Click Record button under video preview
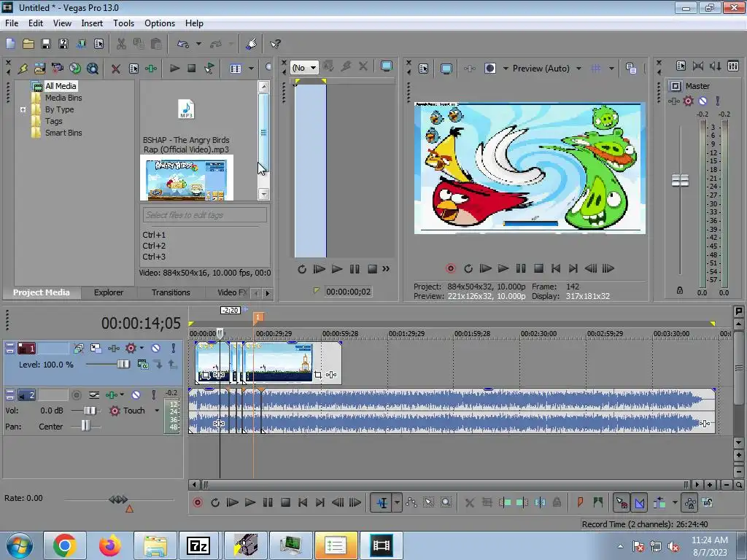This screenshot has width=747, height=560. click(x=451, y=268)
